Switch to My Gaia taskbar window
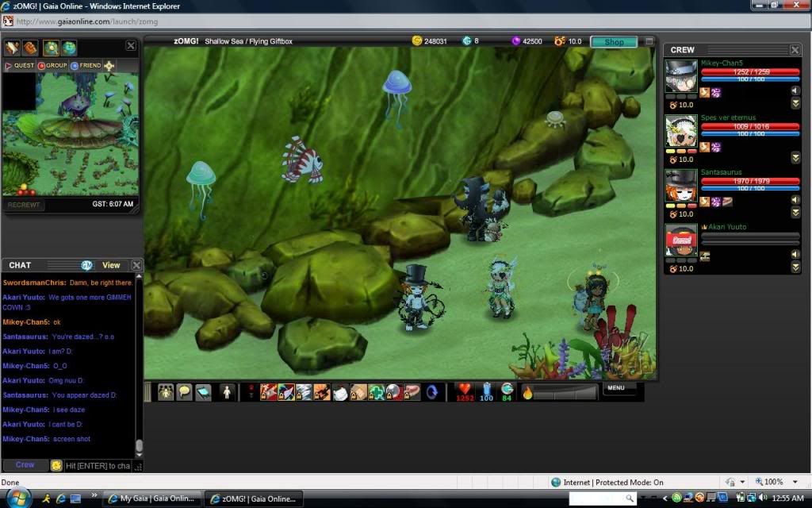Image resolution: width=812 pixels, height=508 pixels. point(151,498)
